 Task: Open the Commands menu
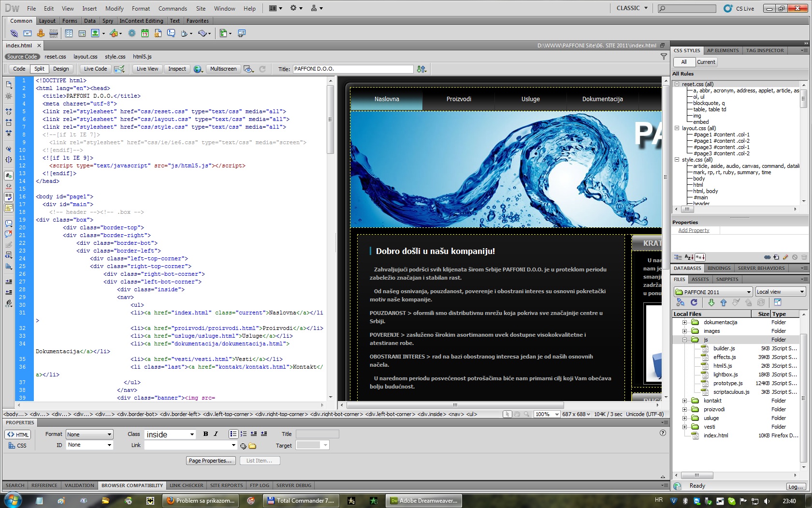(x=173, y=8)
